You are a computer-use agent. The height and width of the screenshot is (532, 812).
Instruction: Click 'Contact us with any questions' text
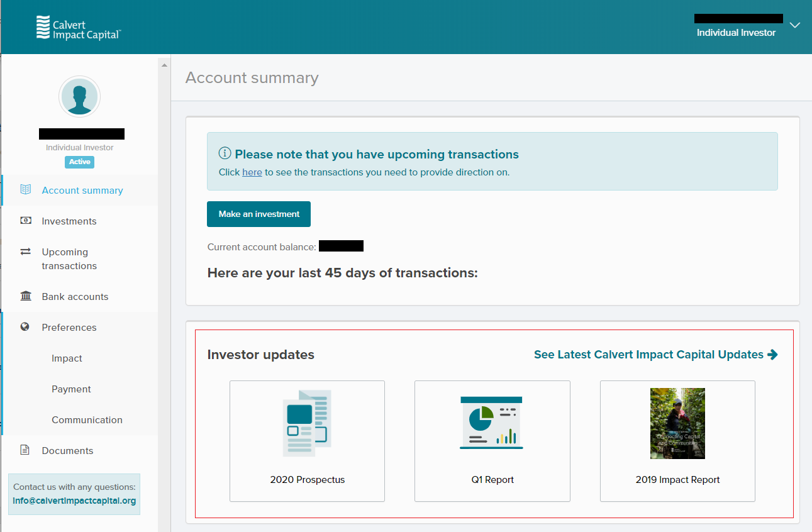coord(74,487)
